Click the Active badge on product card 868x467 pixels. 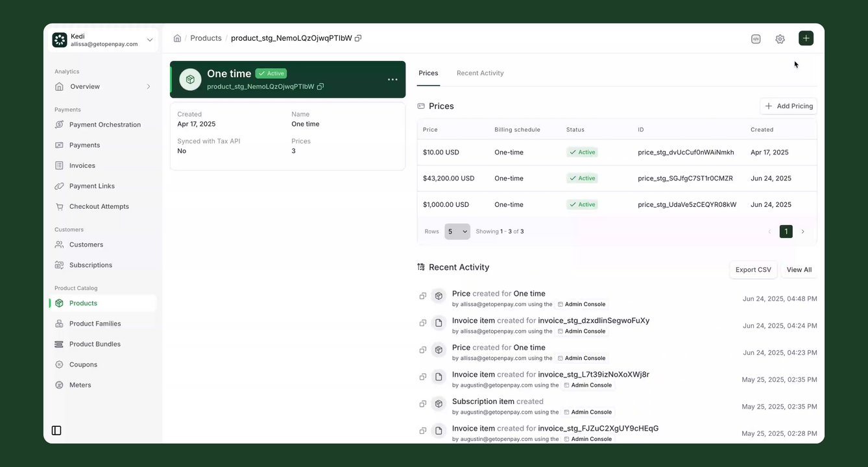(271, 73)
